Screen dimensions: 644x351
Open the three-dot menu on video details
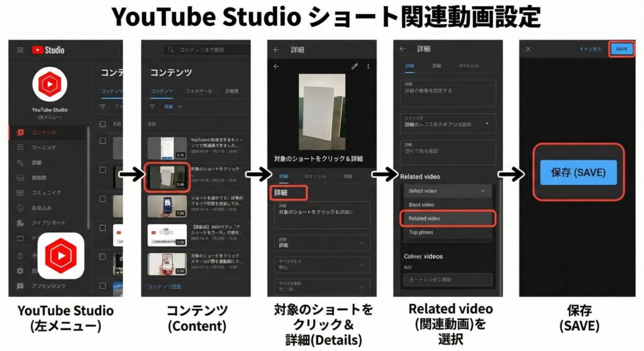point(369,66)
